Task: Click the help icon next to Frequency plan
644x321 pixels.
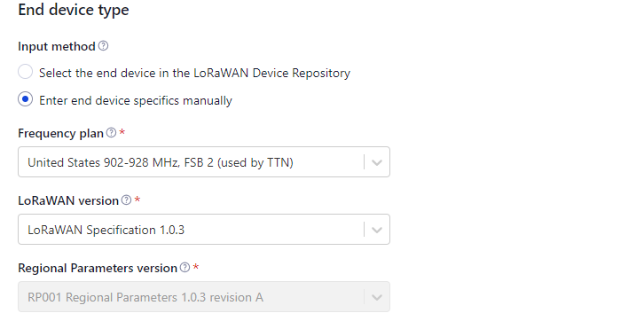Action: tap(111, 133)
